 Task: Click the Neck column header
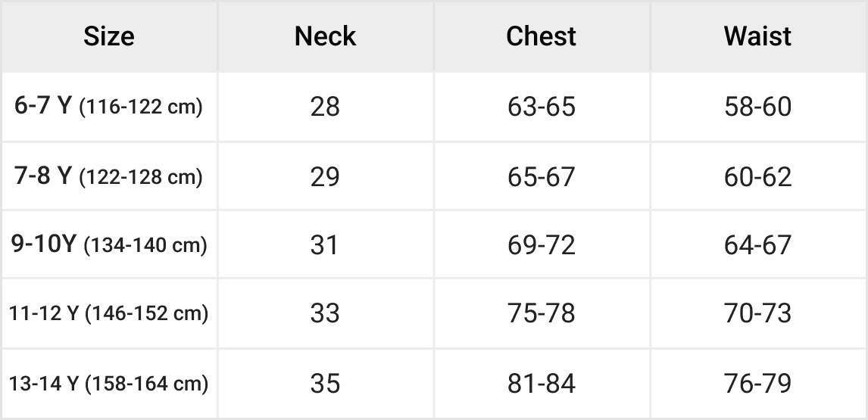325,36
